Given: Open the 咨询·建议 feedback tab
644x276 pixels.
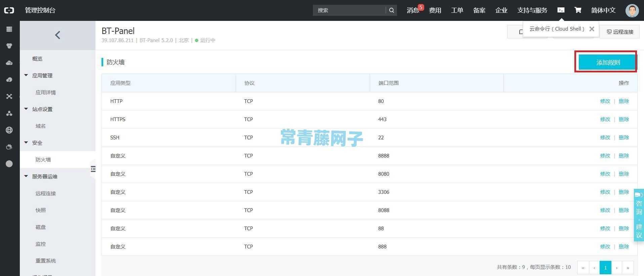Looking at the screenshot, I should (639, 215).
